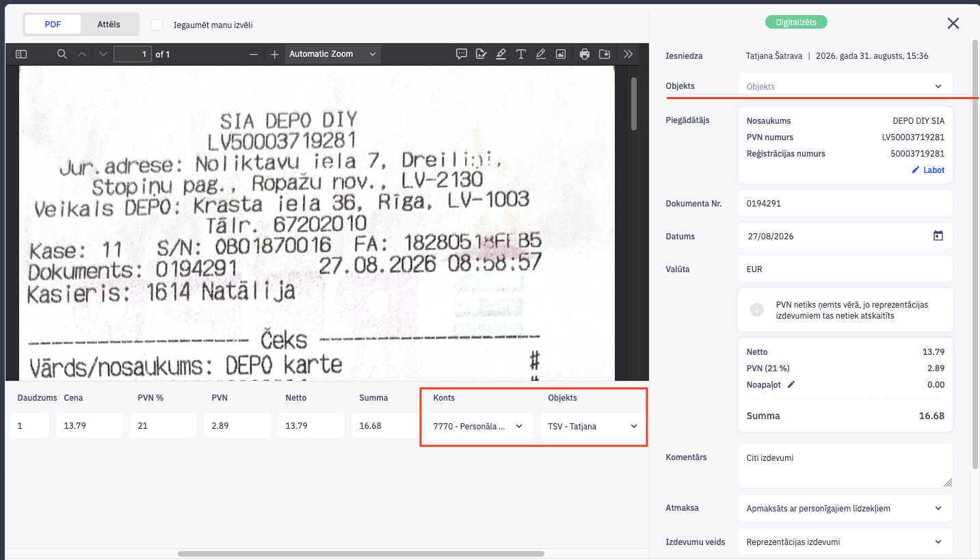
Task: Click the Datums date field
Action: point(845,236)
